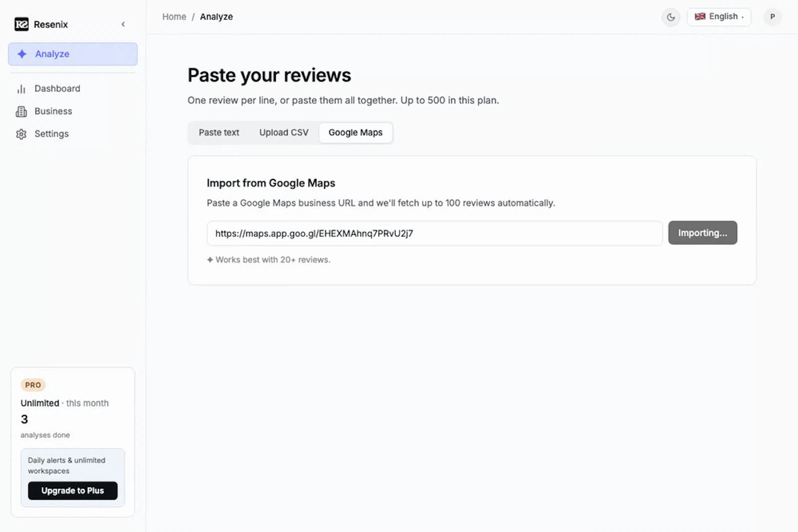Image resolution: width=798 pixels, height=532 pixels.
Task: Click the Resenix brand name
Action: coord(51,24)
